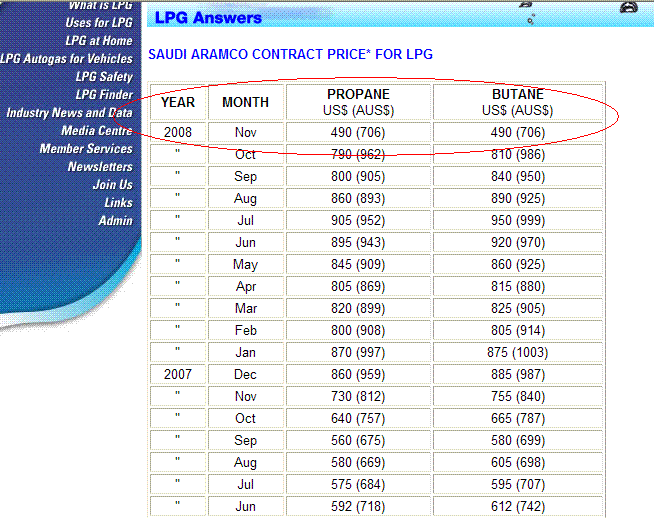Click the LPG Answers header title
654x518 pixels.
pyautogui.click(x=208, y=17)
